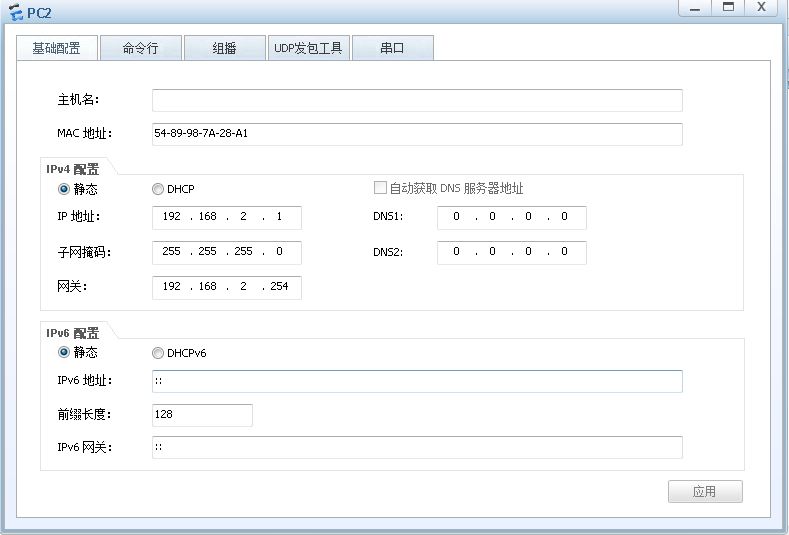Switch to the UDP发包工具 tab

[x=308, y=48]
